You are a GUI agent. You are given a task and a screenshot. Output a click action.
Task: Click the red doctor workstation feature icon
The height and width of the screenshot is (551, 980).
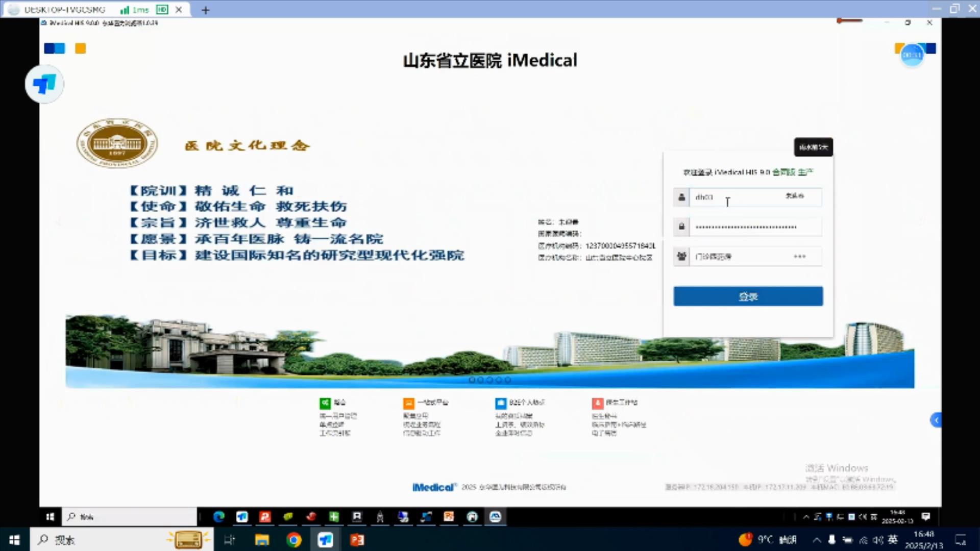(x=598, y=404)
